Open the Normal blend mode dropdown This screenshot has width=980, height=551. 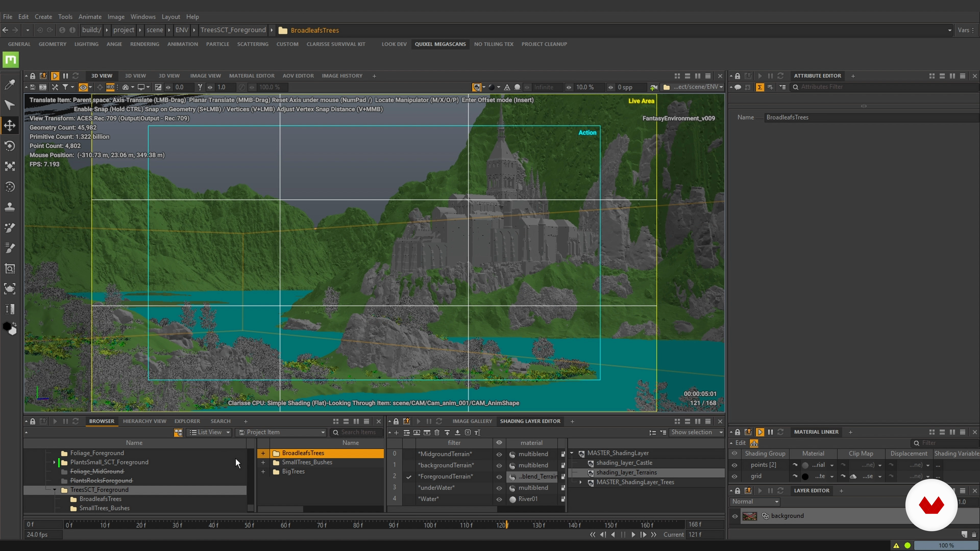click(755, 502)
